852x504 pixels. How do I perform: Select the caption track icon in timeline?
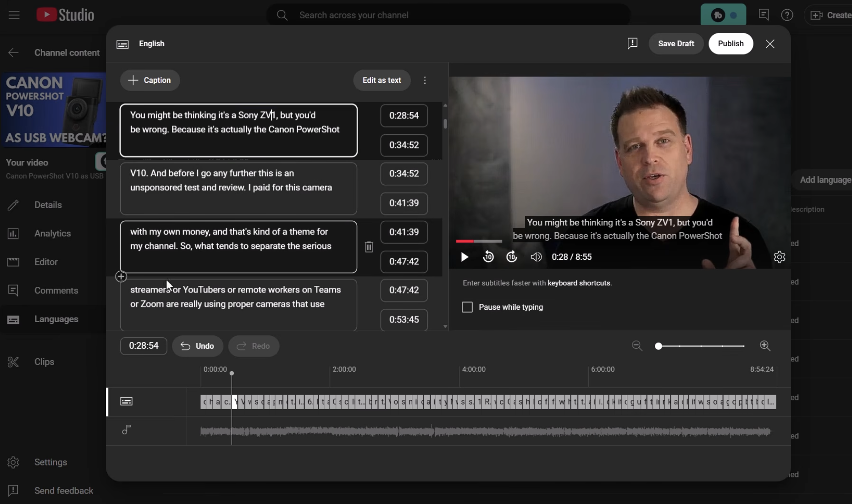(x=127, y=401)
